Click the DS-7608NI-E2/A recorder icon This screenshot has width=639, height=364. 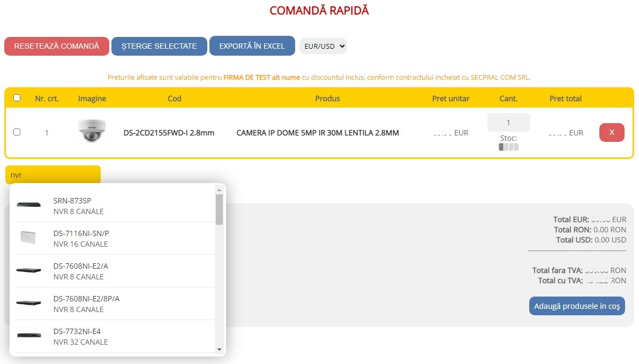pyautogui.click(x=28, y=270)
